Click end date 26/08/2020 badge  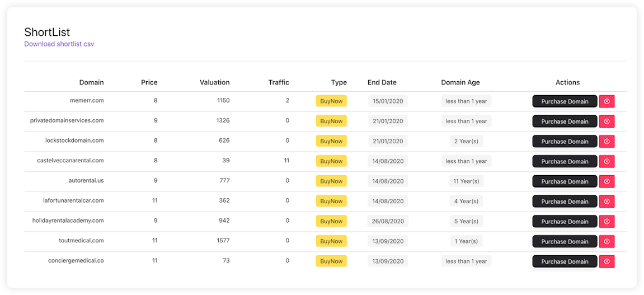pos(388,221)
